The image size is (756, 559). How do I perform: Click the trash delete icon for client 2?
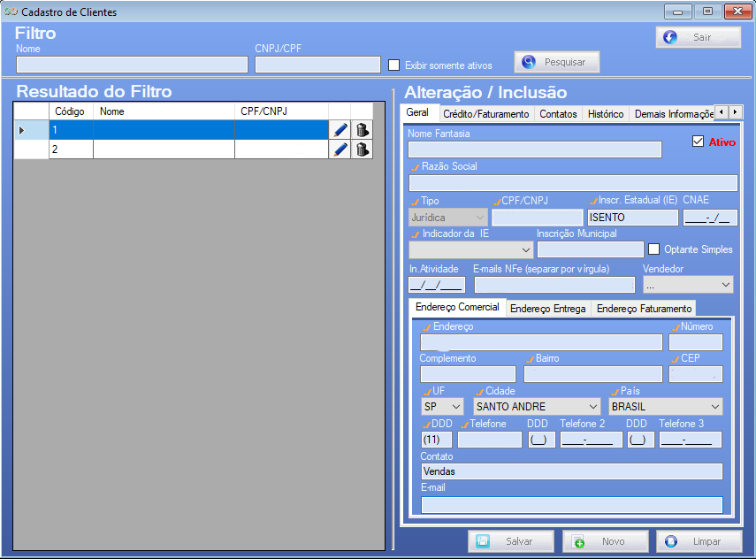click(x=363, y=149)
